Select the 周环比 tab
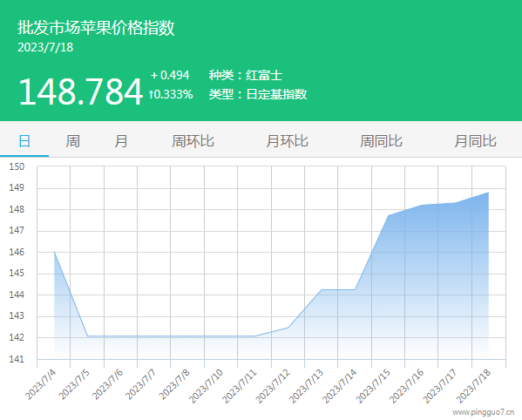 [193, 141]
